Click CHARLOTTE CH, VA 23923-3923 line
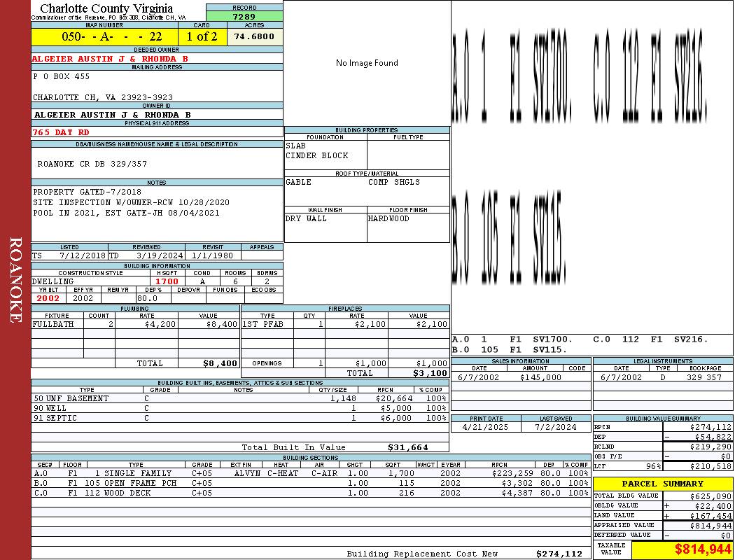The height and width of the screenshot is (560, 735). [x=103, y=97]
